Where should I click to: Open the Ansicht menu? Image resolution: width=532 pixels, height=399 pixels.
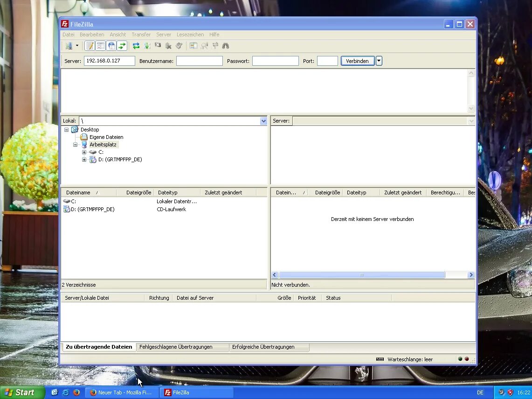pyautogui.click(x=118, y=34)
